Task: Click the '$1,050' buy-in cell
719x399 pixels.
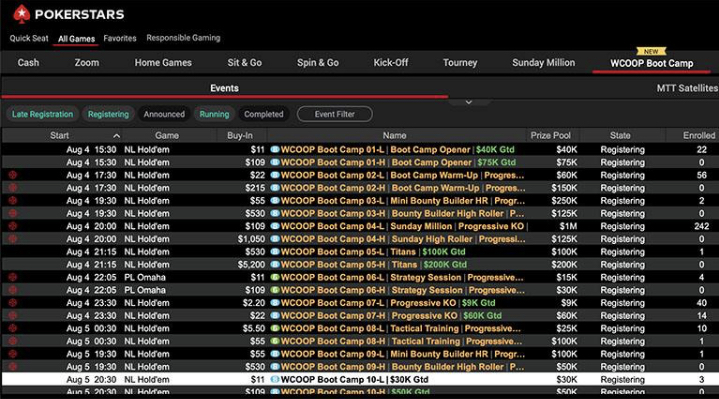Action: coord(251,239)
